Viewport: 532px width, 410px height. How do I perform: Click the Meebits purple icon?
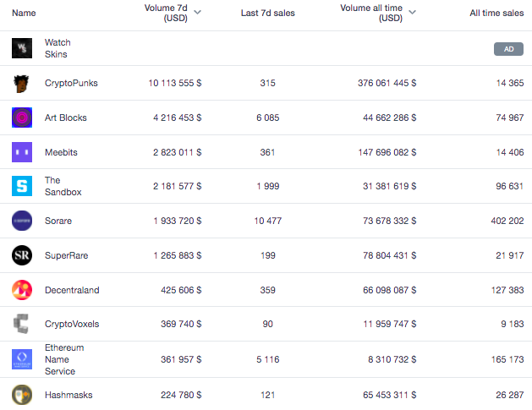(x=22, y=152)
